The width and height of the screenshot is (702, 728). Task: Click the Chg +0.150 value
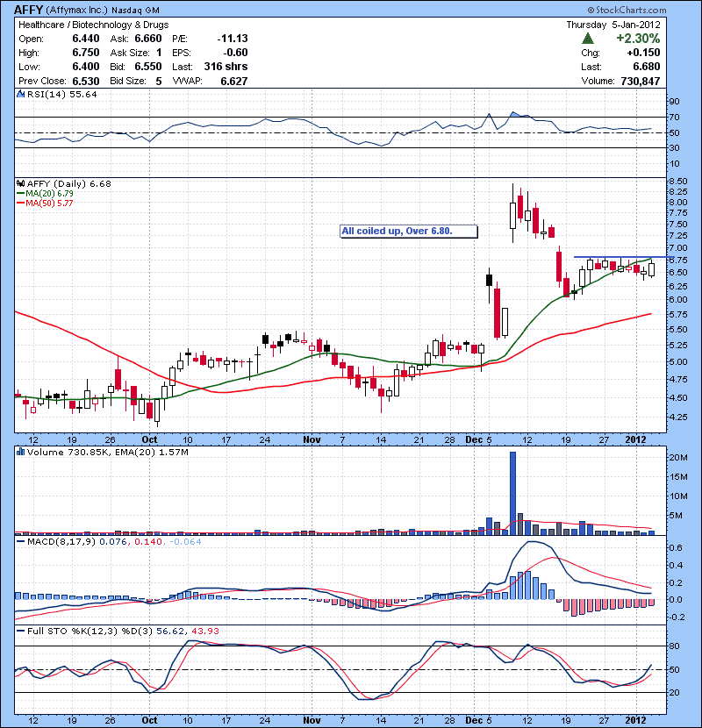coord(643,53)
